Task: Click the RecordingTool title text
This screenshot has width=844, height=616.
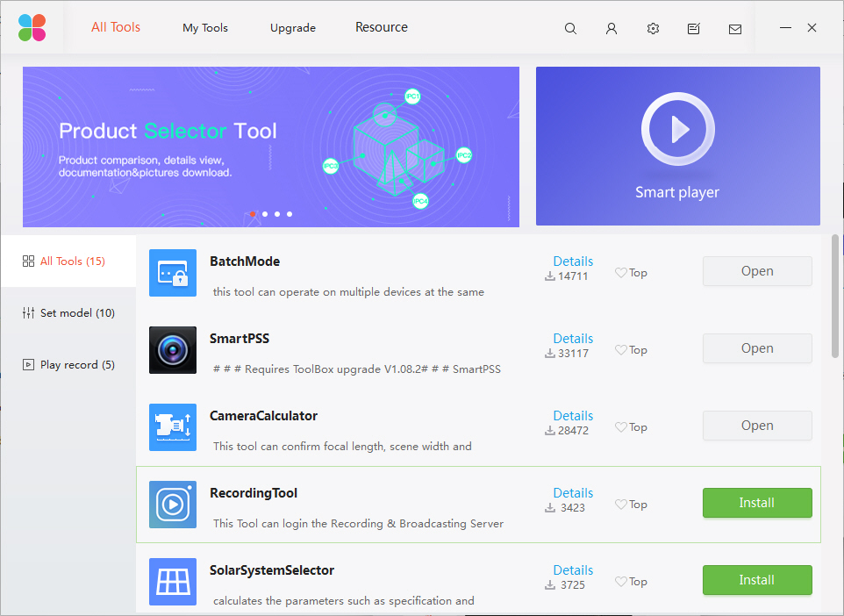Action: (x=254, y=493)
